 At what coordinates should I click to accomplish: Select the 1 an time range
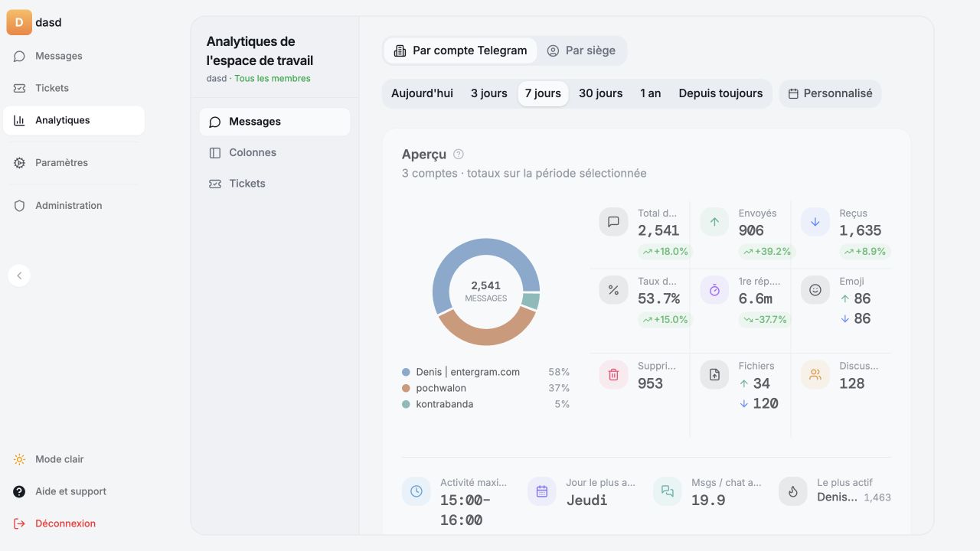[x=651, y=93]
